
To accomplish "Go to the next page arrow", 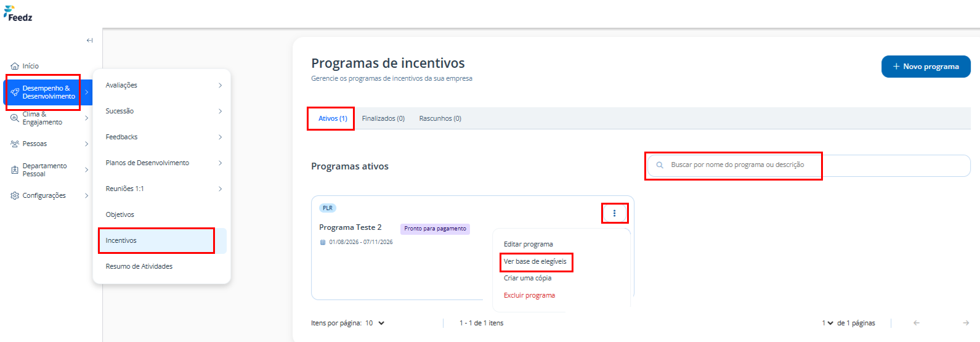I will pyautogui.click(x=966, y=323).
